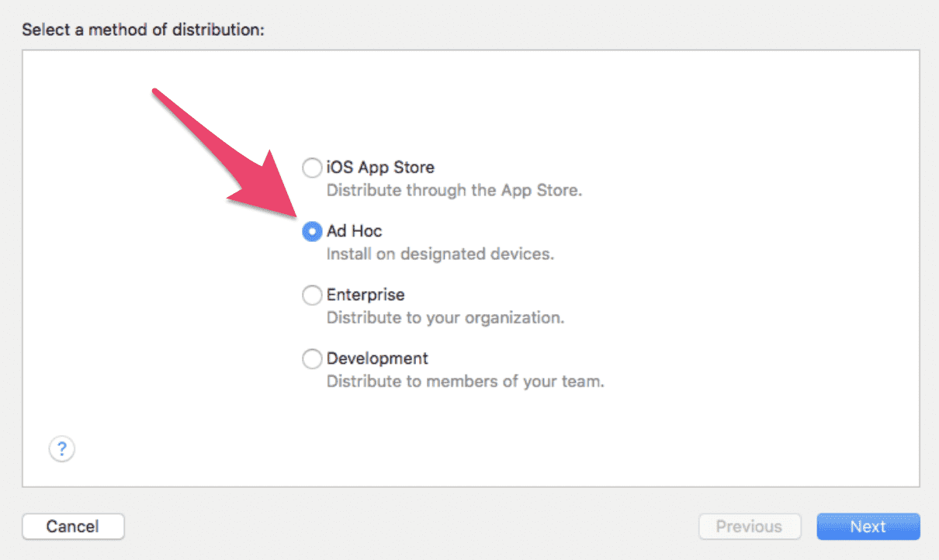
Task: Click 'Distribute to members of your team' text
Action: 465,381
